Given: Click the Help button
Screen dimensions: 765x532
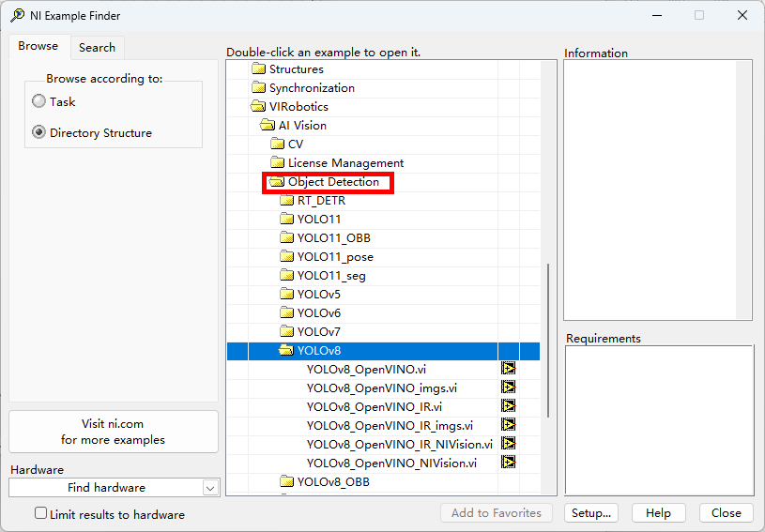Looking at the screenshot, I should tap(658, 513).
